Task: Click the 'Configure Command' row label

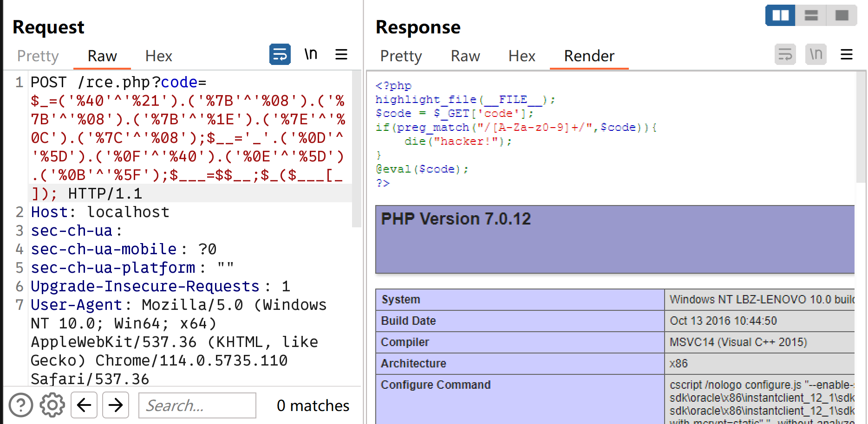Action: point(436,385)
